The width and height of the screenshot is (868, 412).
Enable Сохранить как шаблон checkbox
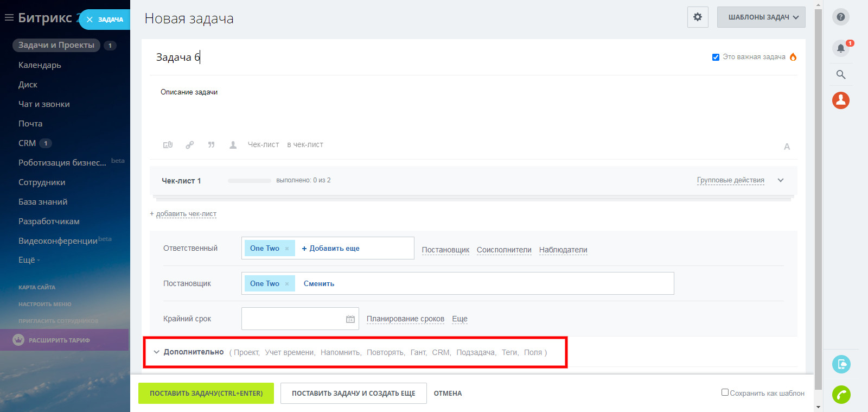coord(725,392)
